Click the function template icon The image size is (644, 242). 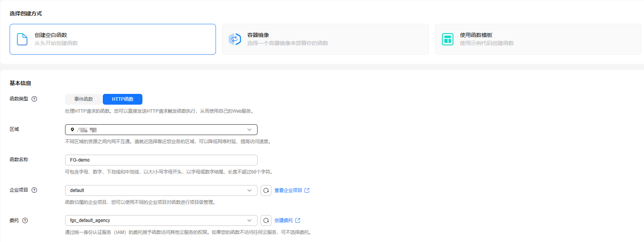[x=447, y=39]
